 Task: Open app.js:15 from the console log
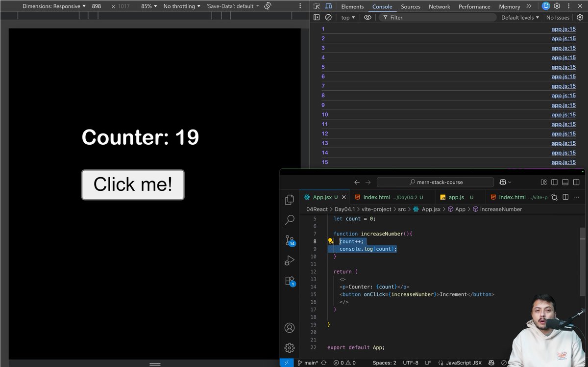point(563,29)
